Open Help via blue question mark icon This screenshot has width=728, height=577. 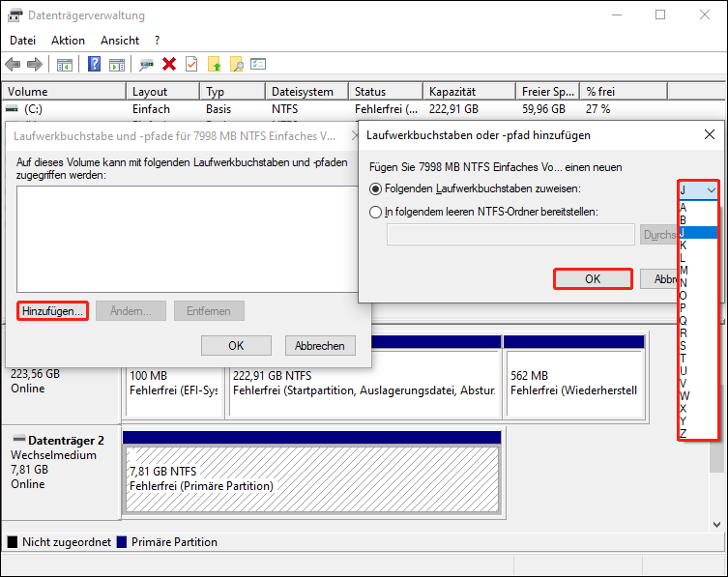click(94, 64)
